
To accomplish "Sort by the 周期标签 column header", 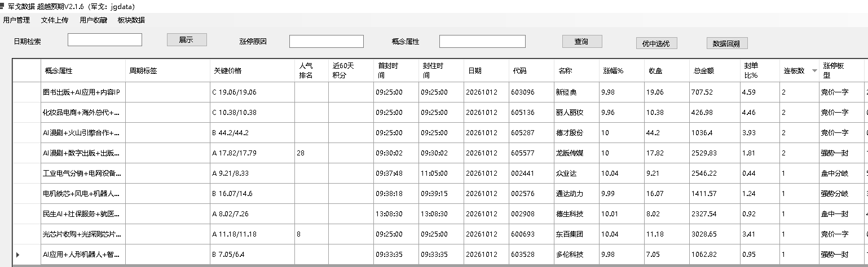I will tap(168, 71).
